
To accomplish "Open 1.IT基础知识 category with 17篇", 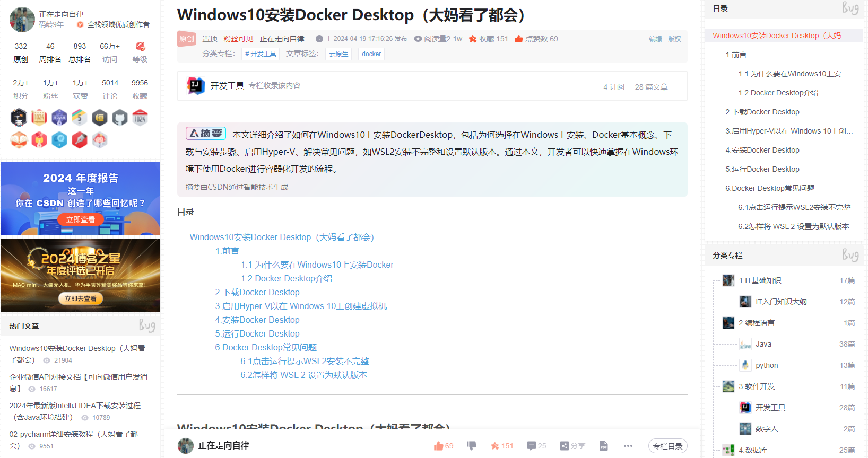I will [789, 280].
